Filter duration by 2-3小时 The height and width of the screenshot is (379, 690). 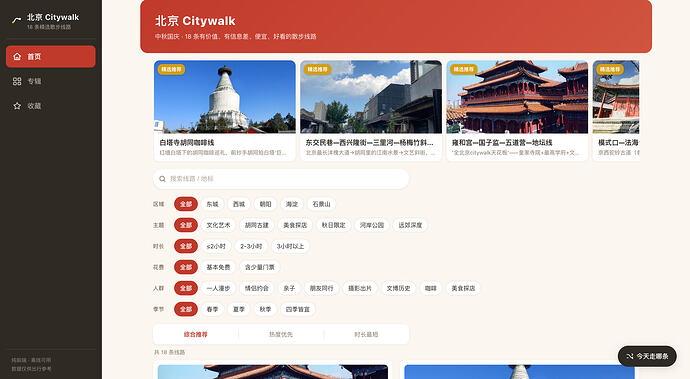click(x=251, y=246)
